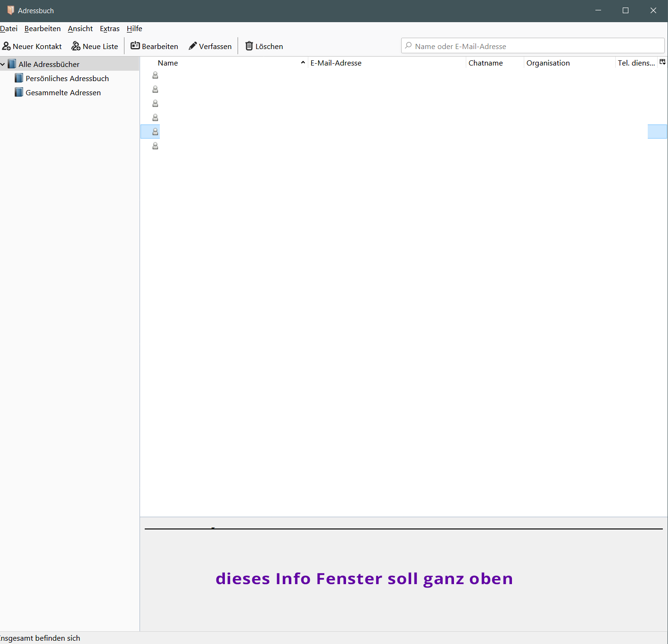Sort contacts by Chatname column

coord(495,63)
